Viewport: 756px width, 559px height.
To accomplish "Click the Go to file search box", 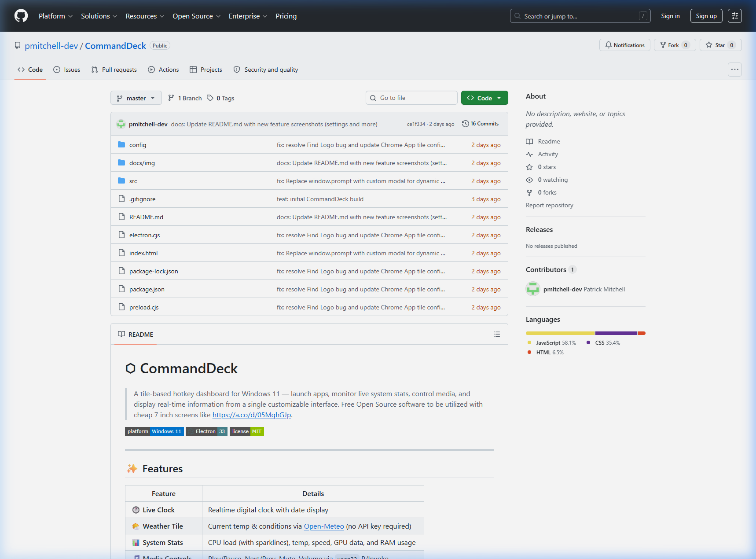I will point(411,97).
